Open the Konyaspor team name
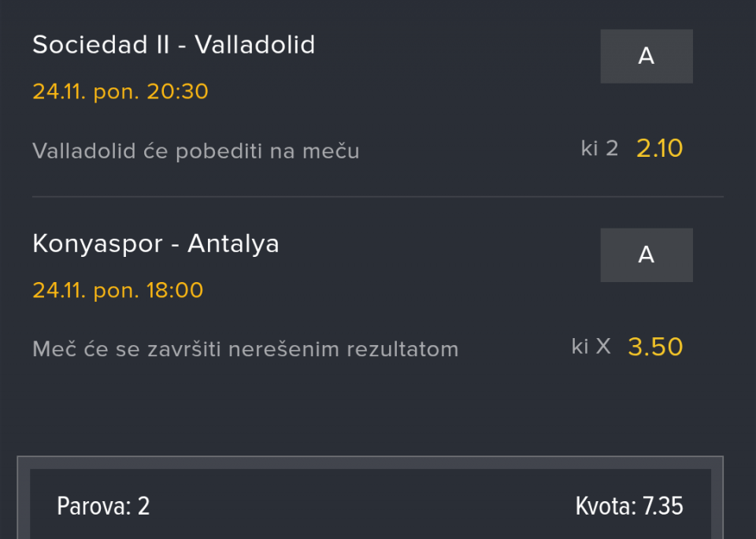The height and width of the screenshot is (539, 756). coord(98,243)
